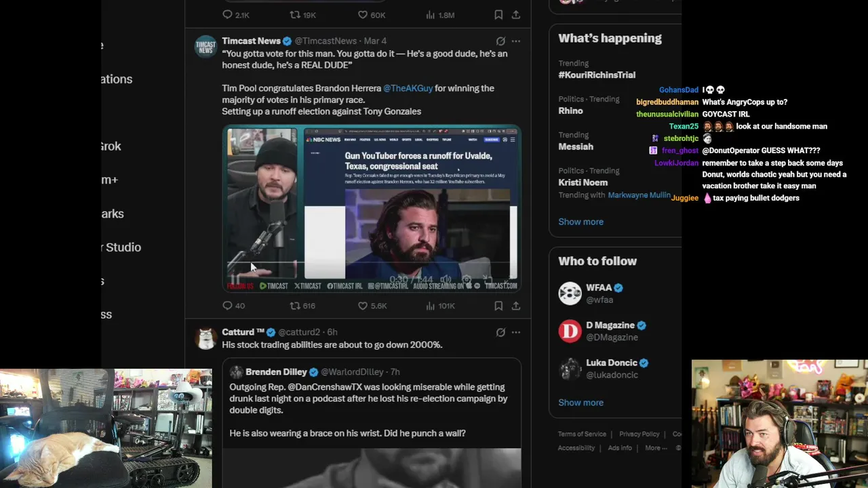This screenshot has height=488, width=868.
Task: Show more under What's happening
Action: point(580,222)
